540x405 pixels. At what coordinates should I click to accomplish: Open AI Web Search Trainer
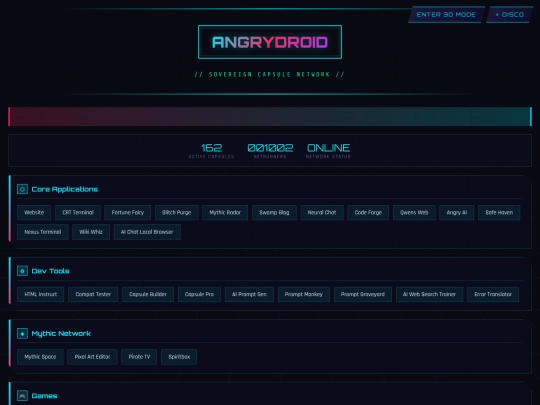(x=429, y=294)
